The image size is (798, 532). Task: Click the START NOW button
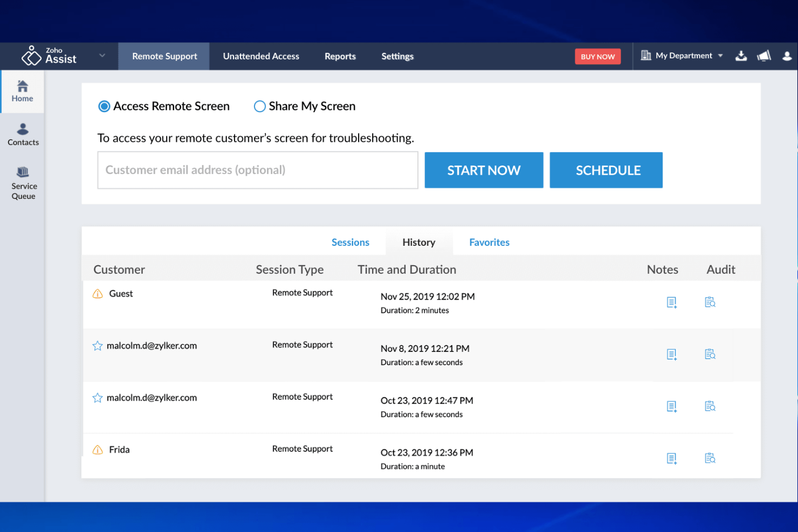(x=483, y=170)
